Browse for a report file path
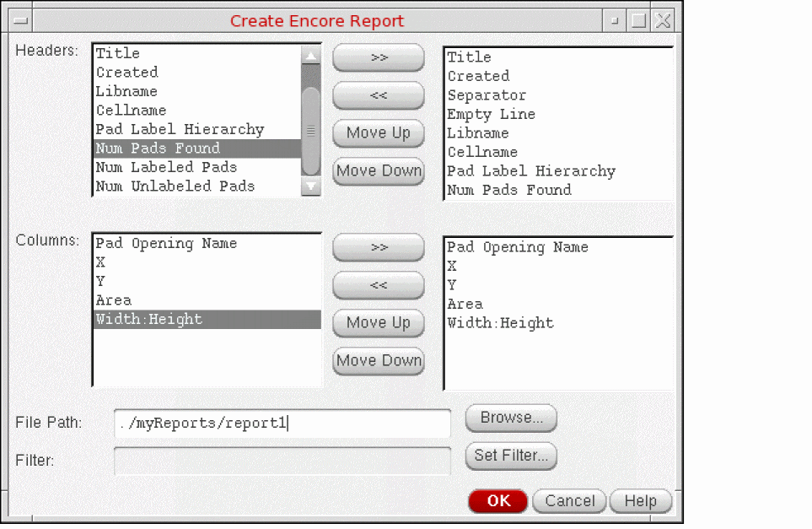Screen dimensions: 812x529 click(x=511, y=418)
